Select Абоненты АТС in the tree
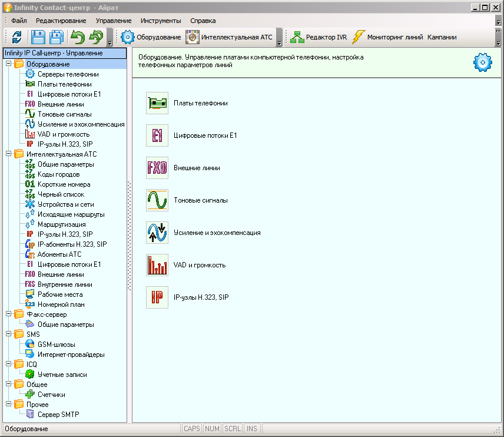The image size is (504, 437). 59,254
